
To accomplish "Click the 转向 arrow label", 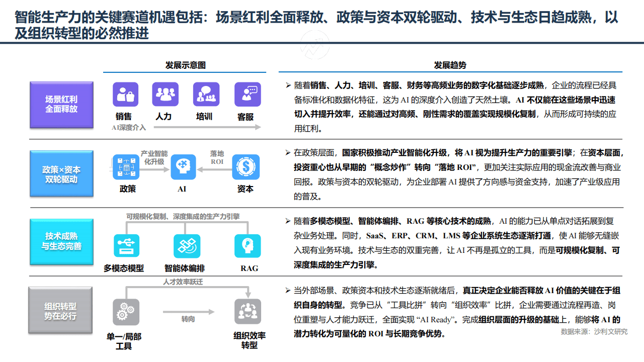I will (x=188, y=319).
